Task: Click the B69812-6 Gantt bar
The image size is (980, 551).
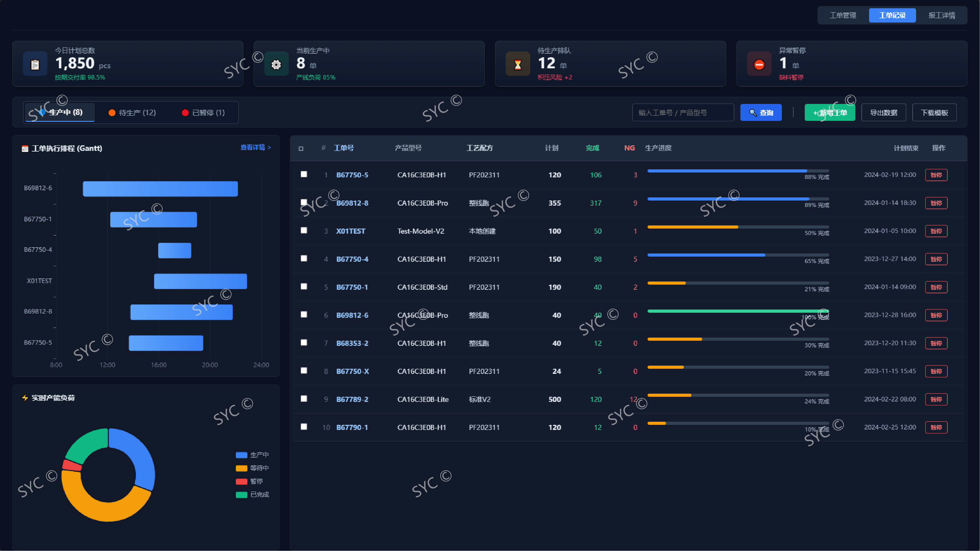Action: (160, 189)
